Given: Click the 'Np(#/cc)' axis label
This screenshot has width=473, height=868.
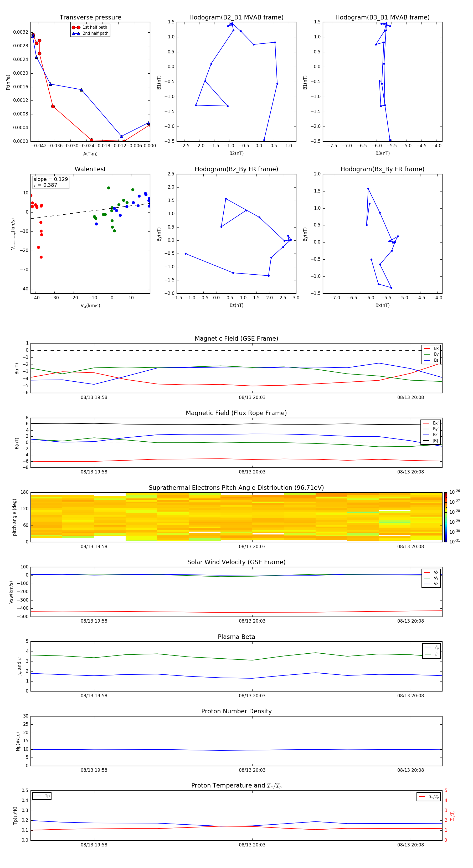Looking at the screenshot, I should [x=18, y=741].
